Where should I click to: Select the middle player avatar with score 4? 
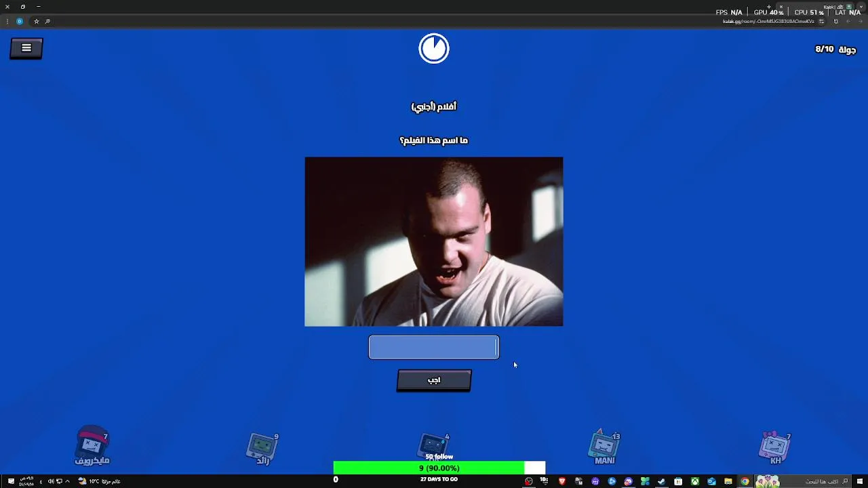pos(434,446)
